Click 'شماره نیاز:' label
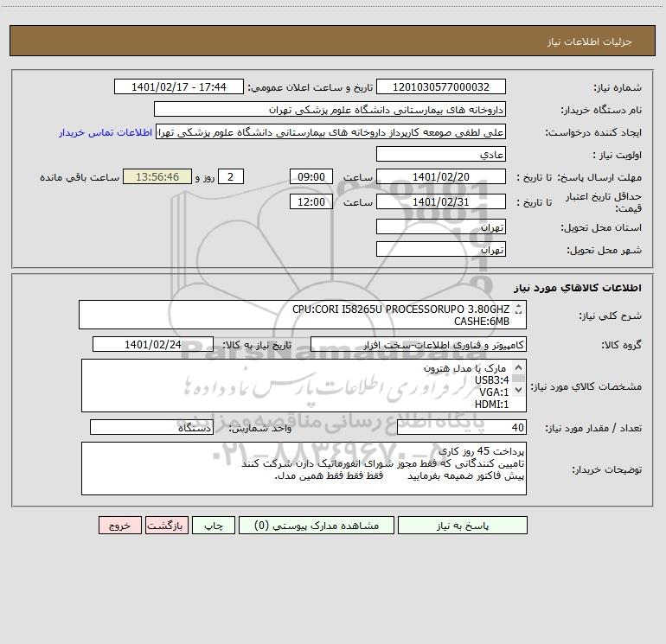This screenshot has width=666, height=644. pyautogui.click(x=618, y=87)
